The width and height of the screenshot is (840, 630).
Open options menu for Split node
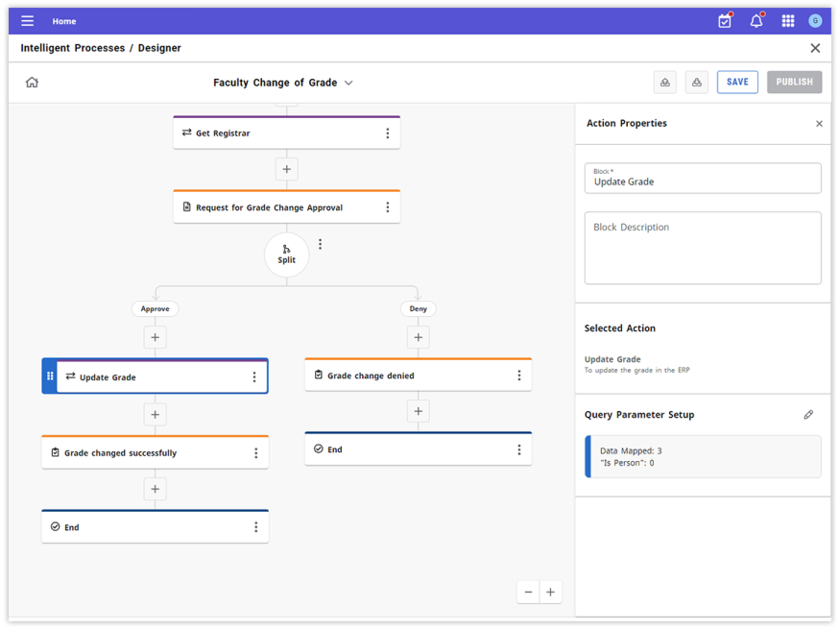pos(321,244)
